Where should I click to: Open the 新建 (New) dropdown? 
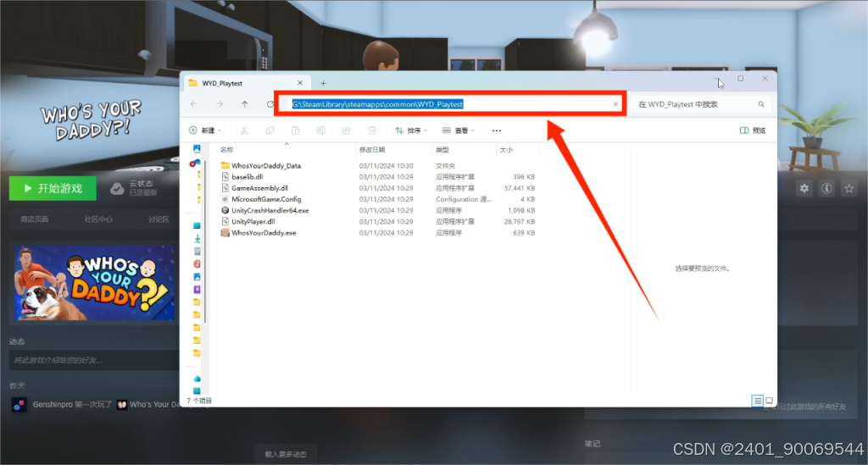(x=205, y=130)
